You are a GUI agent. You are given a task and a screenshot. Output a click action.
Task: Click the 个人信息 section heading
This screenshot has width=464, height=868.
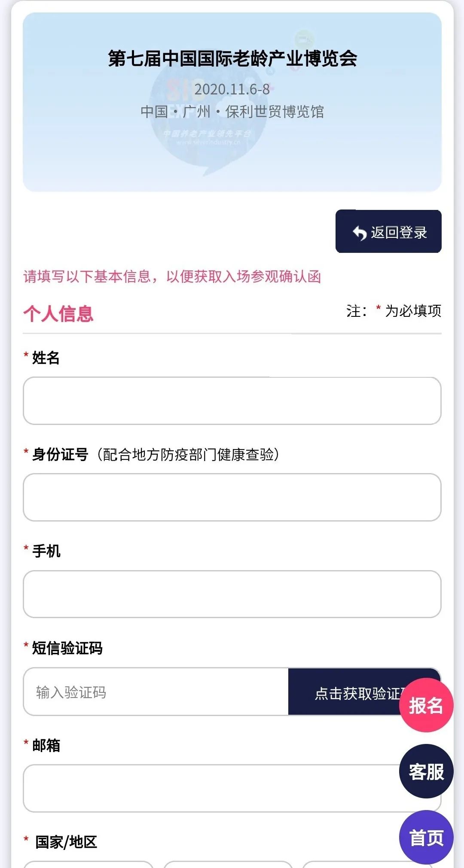58,313
